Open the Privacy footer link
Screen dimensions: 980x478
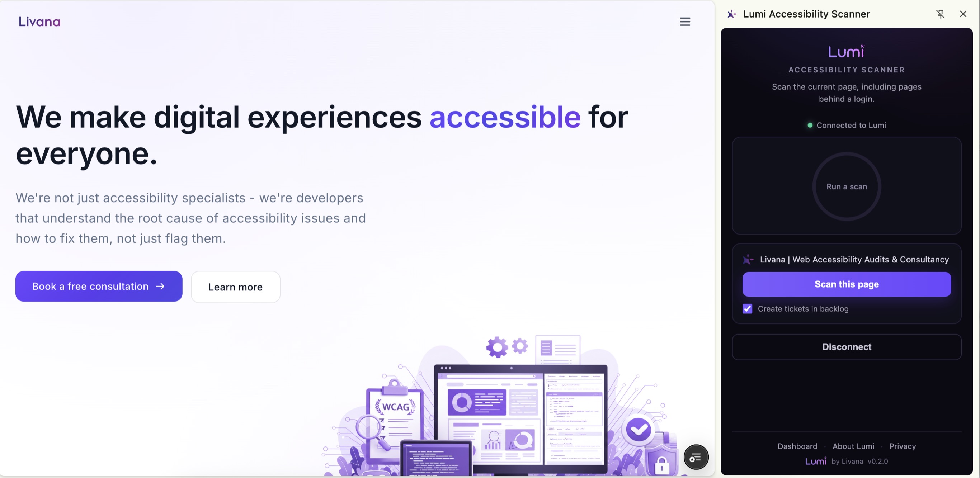(903, 446)
